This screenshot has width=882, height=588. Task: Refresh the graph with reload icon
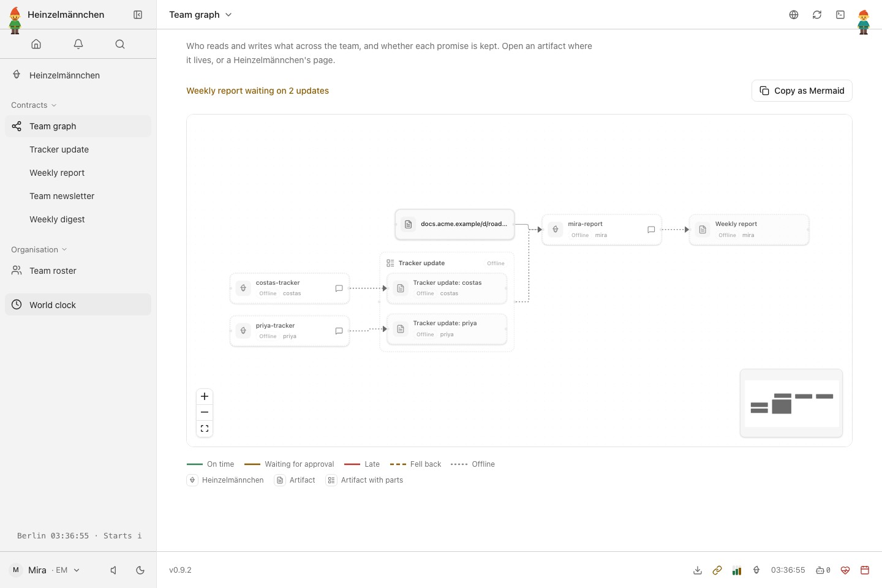tap(817, 15)
